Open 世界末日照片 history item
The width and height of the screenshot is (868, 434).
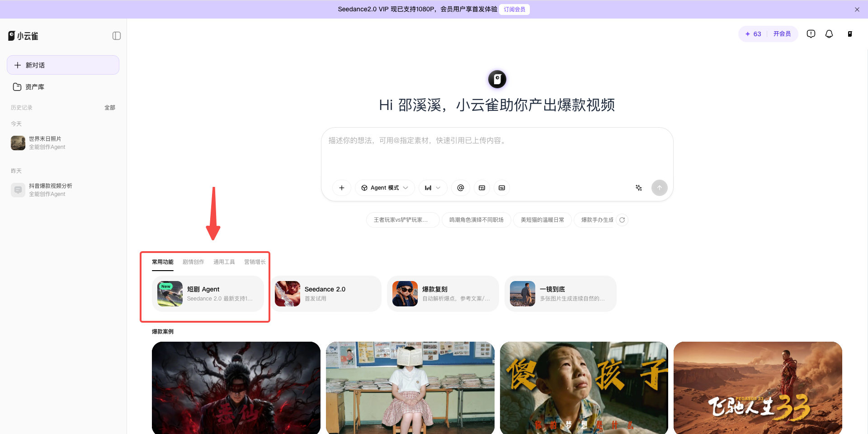[63, 143]
